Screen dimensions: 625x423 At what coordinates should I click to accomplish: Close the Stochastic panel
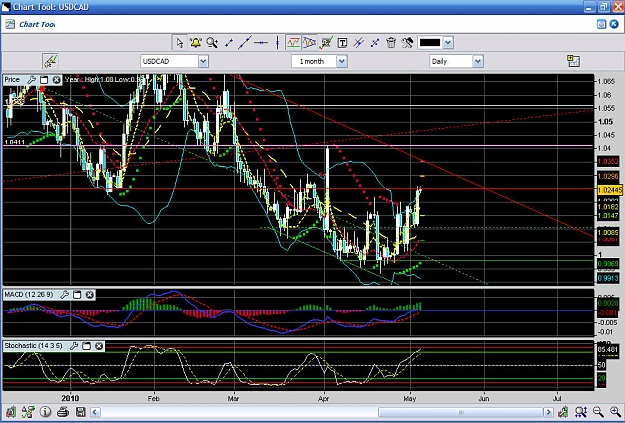(99, 346)
